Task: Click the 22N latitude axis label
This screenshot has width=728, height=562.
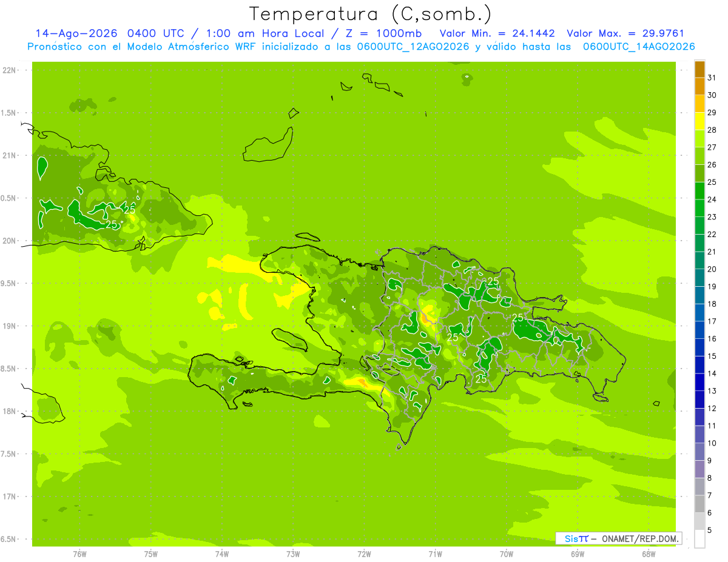Action: [10, 70]
